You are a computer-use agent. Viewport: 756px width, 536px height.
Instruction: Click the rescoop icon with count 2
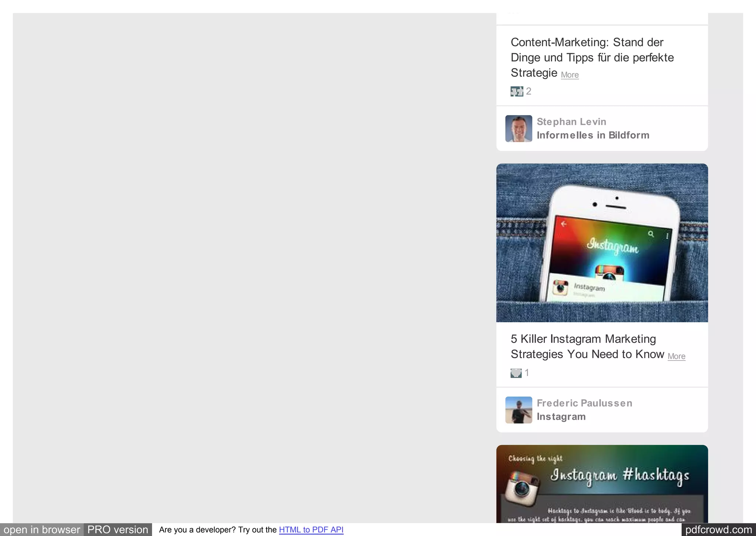pyautogui.click(x=516, y=91)
